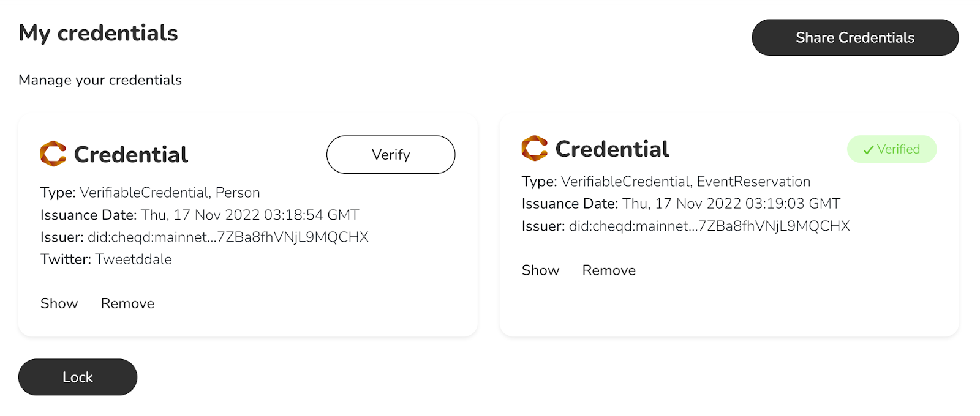Show details of the Person credential
980x416 pixels.
[59, 303]
